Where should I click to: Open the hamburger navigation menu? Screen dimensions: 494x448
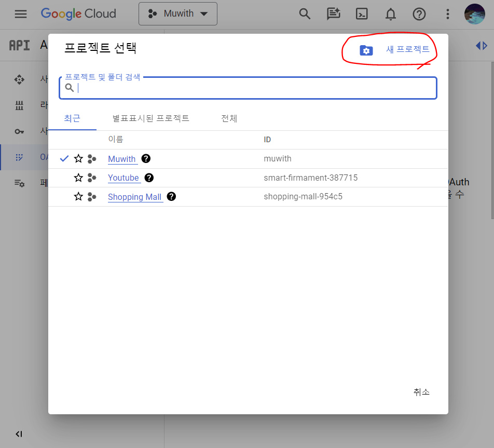click(x=20, y=14)
